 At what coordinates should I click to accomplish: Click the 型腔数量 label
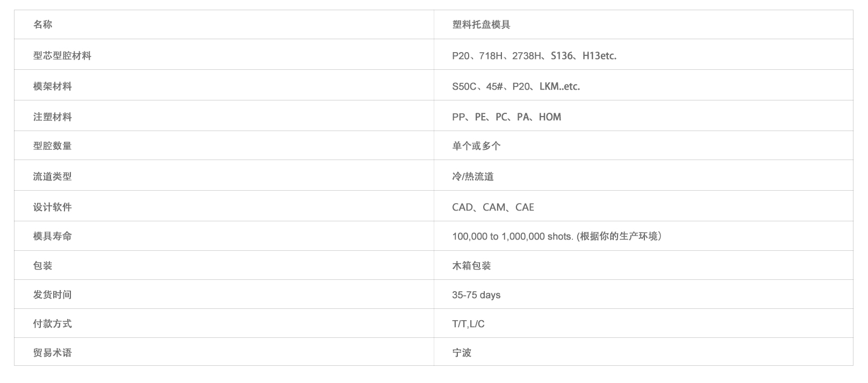[53, 146]
